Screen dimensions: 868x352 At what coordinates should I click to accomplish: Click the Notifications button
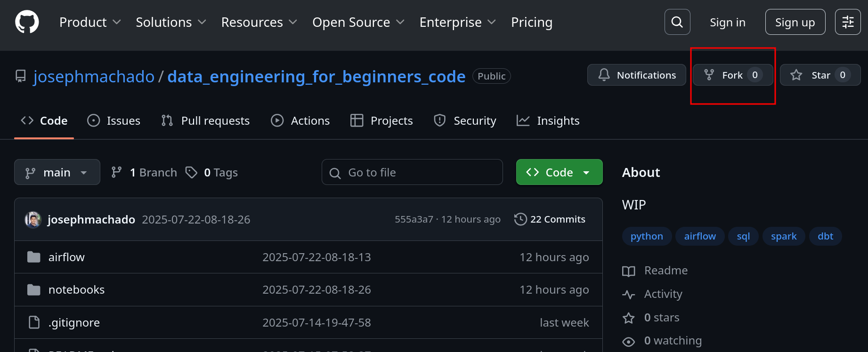pyautogui.click(x=637, y=75)
